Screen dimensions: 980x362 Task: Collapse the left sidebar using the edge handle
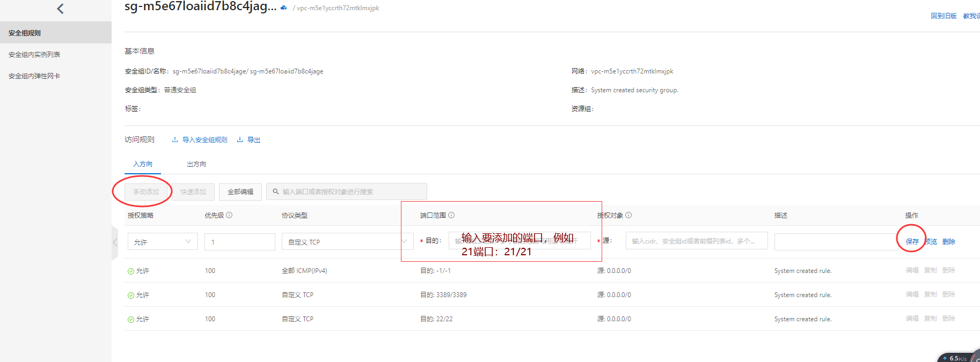pos(114,242)
